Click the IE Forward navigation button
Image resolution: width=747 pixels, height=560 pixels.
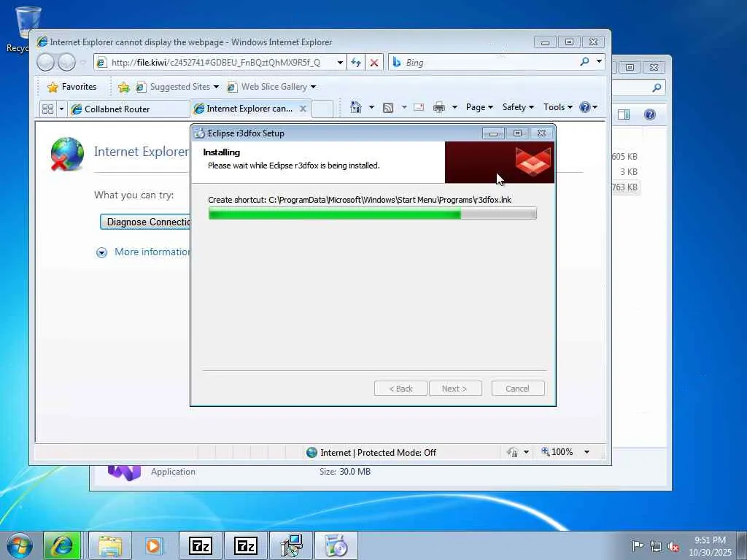pos(66,63)
